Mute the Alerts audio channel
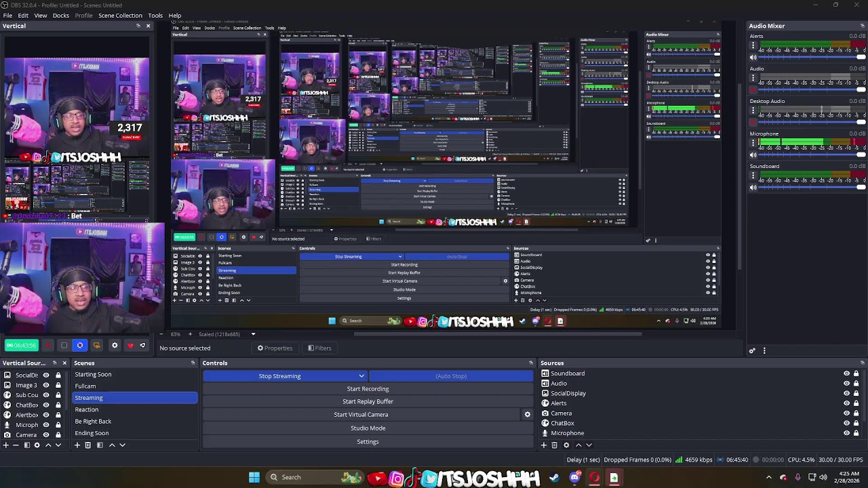The image size is (868, 488). [753, 58]
